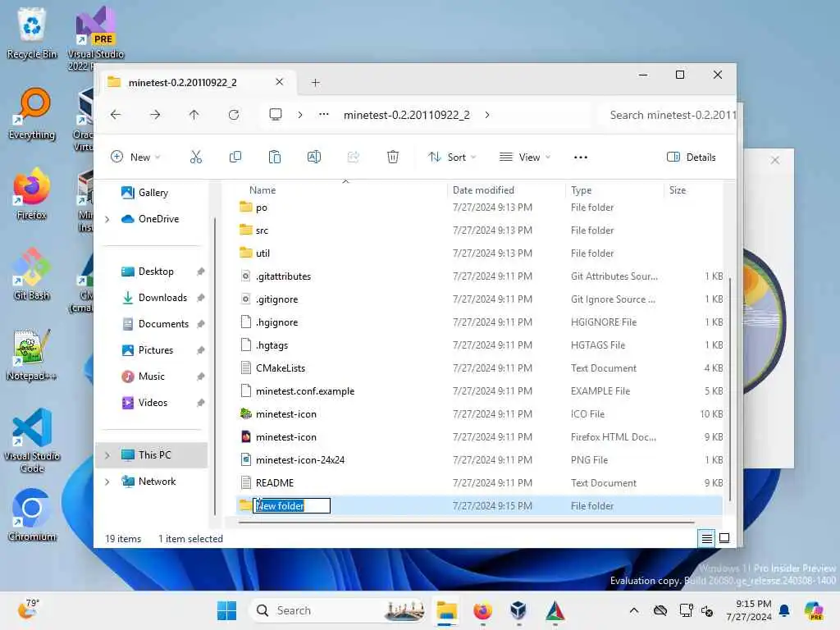Viewport: 840px width, 630px height.
Task: Click the chevron after the PC icon in address bar
Action: [300, 115]
